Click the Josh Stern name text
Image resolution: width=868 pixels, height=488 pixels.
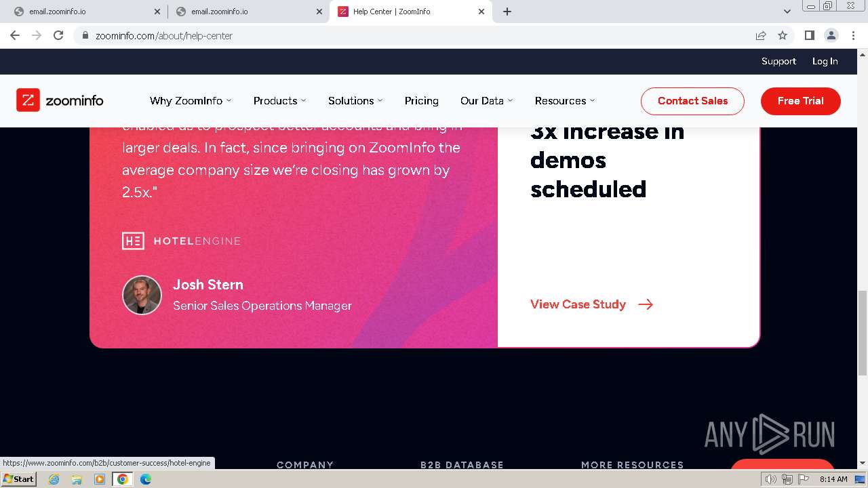tap(208, 285)
